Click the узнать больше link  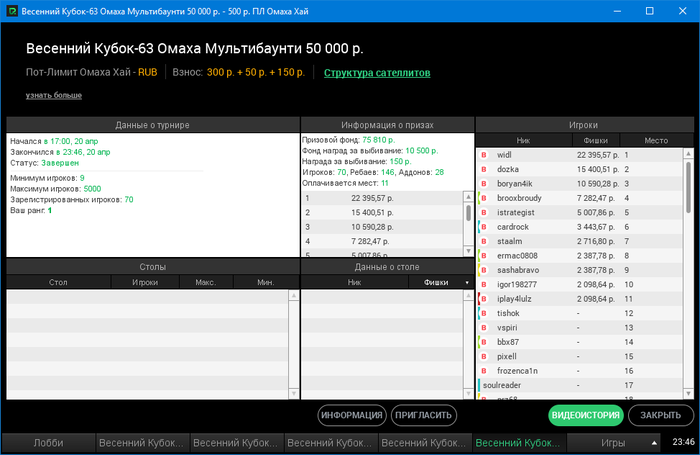54,95
